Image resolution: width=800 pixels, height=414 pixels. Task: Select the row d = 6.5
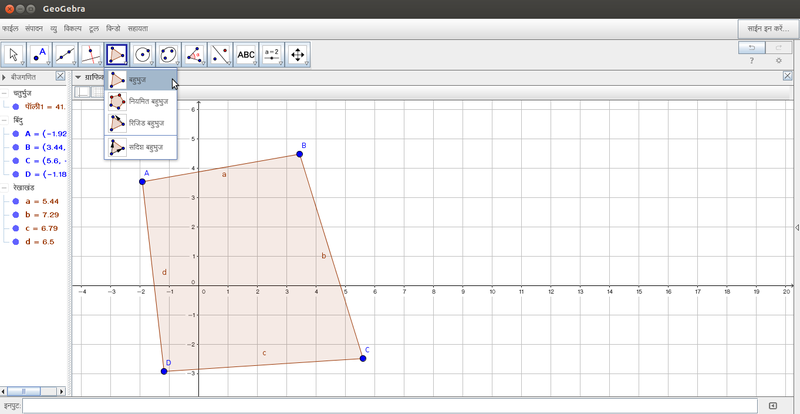40,242
